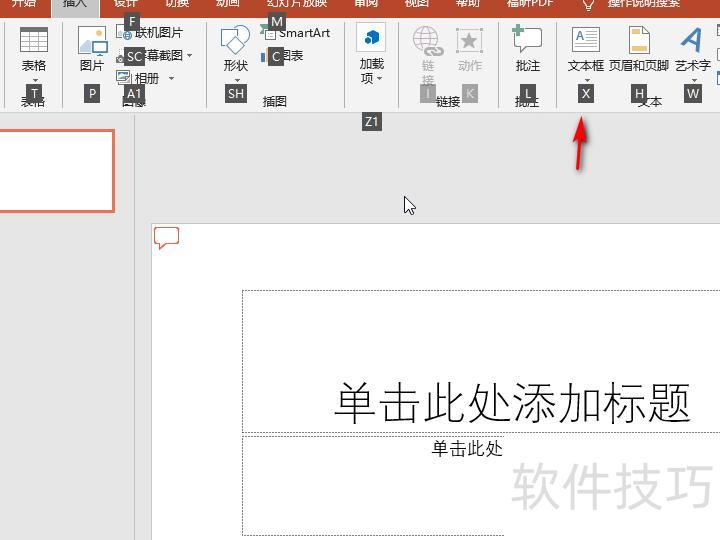The width and height of the screenshot is (720, 540).
Task: Expand the 相册 dropdown arrow
Action: point(171,79)
